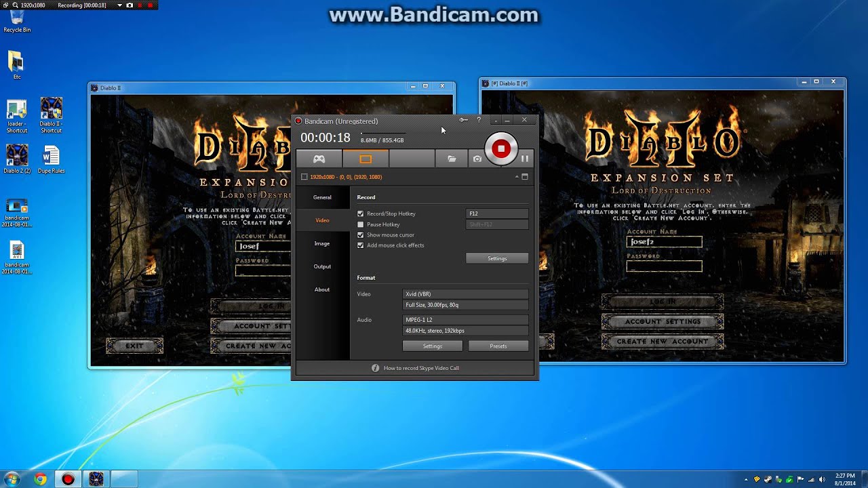Click the overlay bar window mode icon
Image resolution: width=868 pixels, height=488 pixels.
[x=5, y=5]
